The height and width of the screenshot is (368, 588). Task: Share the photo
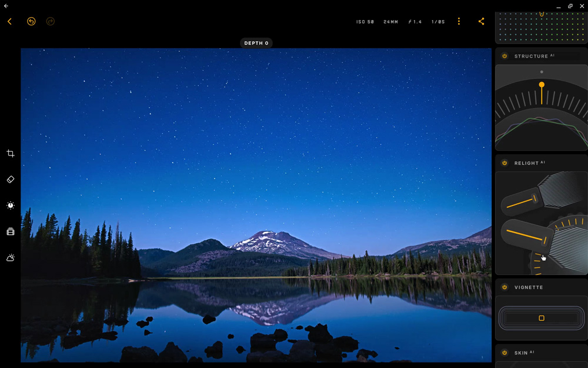(x=481, y=21)
